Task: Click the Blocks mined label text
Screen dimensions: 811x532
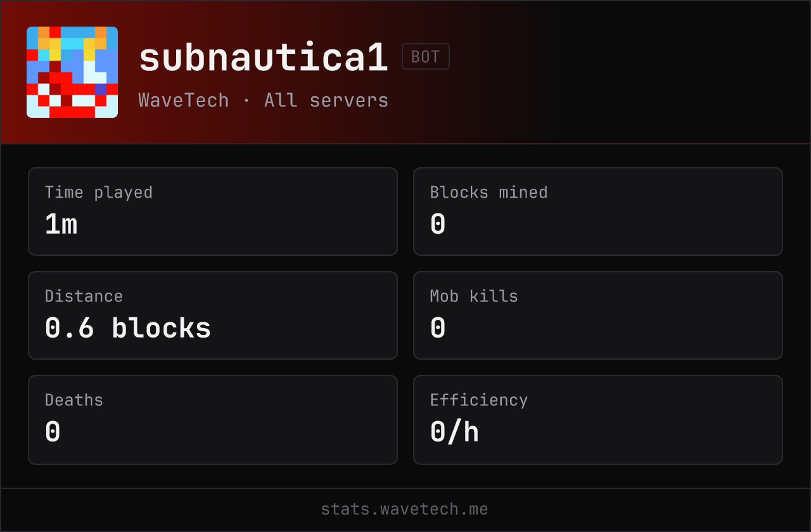Action: point(489,193)
